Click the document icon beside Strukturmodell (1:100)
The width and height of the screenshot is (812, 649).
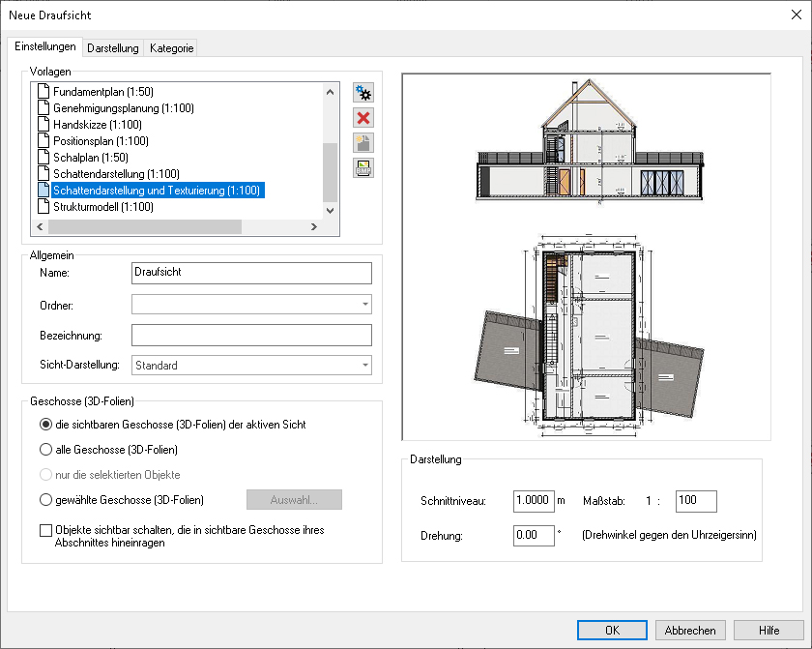click(x=44, y=207)
